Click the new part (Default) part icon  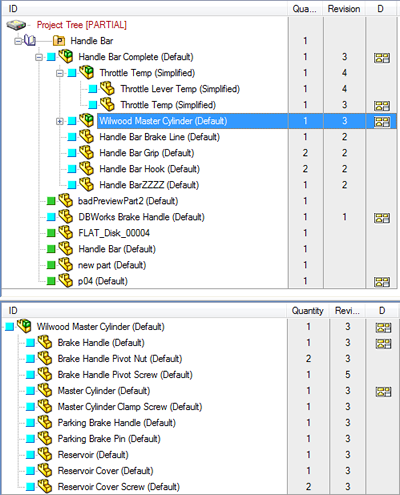(66, 265)
